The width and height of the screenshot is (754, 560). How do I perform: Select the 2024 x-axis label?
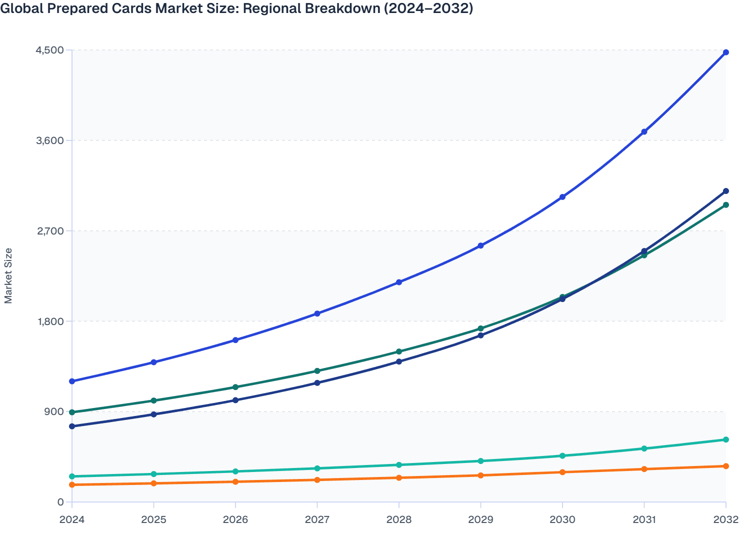[71, 520]
